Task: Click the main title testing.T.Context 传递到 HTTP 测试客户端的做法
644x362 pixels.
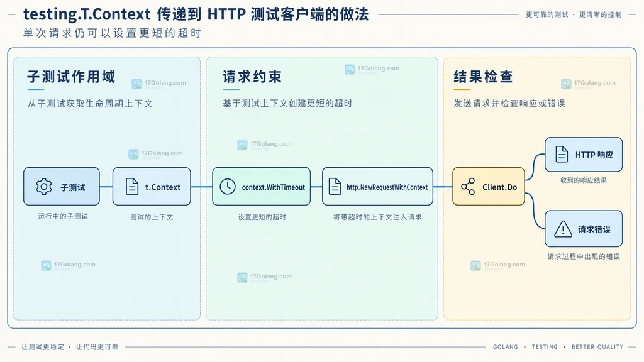Action: [196, 14]
